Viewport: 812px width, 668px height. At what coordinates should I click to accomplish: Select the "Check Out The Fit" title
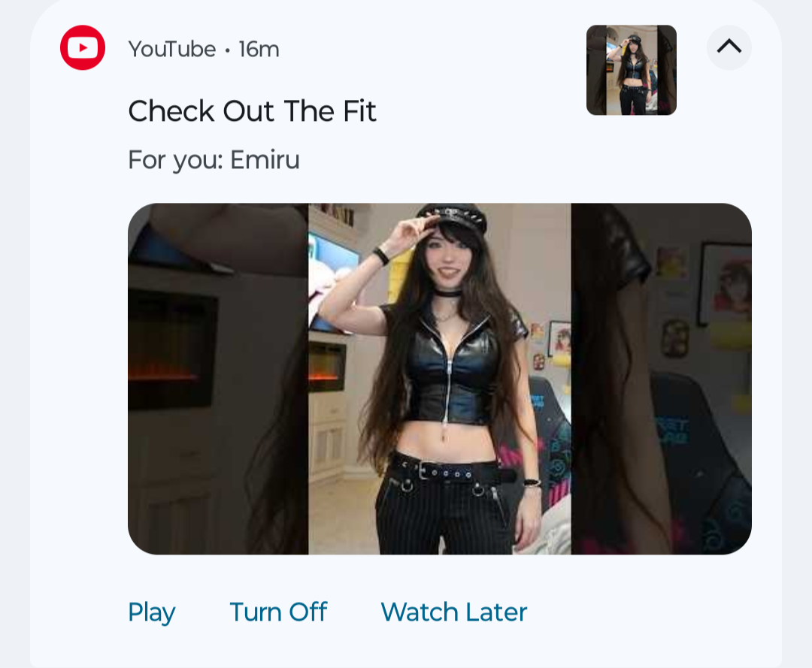click(252, 110)
